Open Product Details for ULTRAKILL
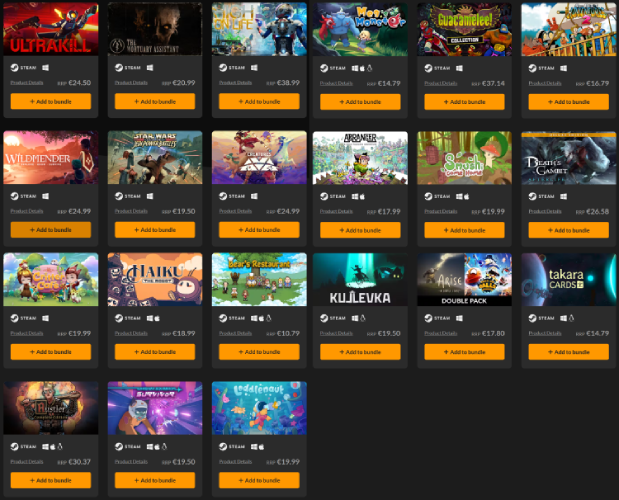619x500 pixels. pyautogui.click(x=27, y=83)
